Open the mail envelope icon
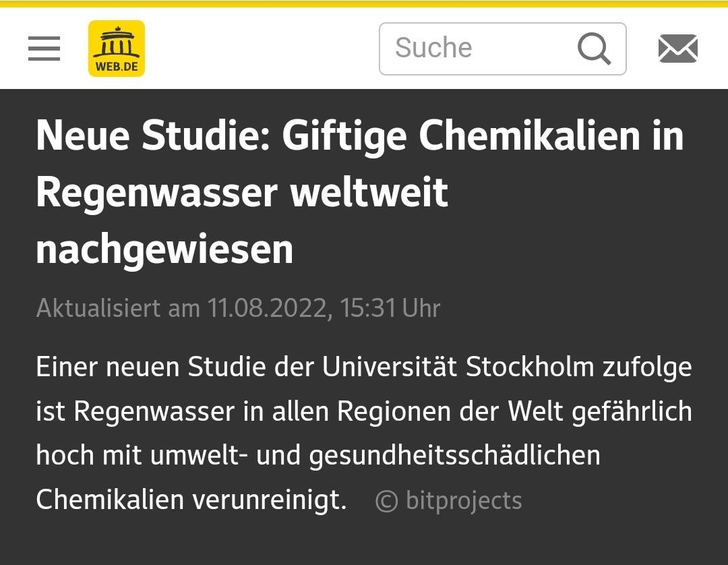728x565 pixels. (677, 49)
